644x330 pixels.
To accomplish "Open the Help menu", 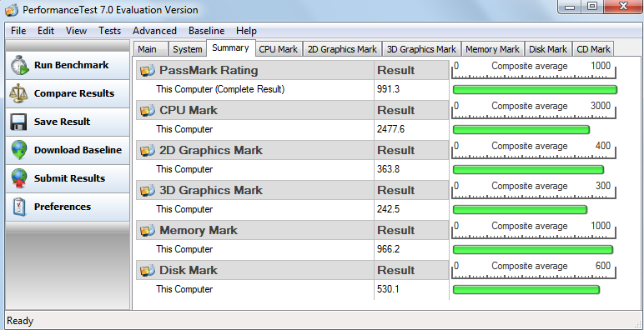I will click(x=246, y=31).
